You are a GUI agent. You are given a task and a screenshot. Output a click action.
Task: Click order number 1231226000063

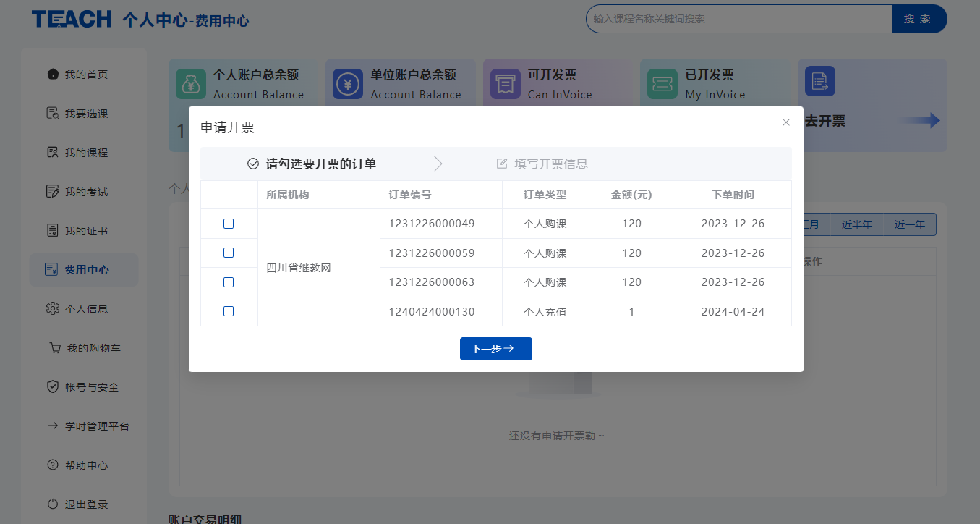coord(432,282)
